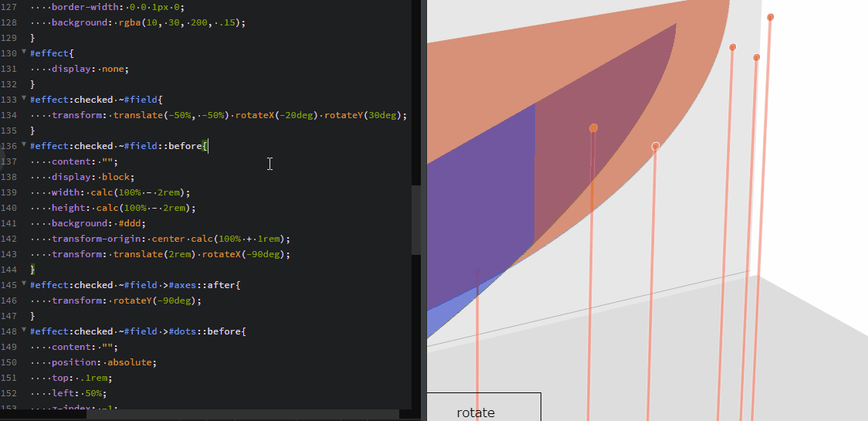This screenshot has height=421, width=868.
Task: Select line number 142 in the gutter
Action: [x=11, y=239]
